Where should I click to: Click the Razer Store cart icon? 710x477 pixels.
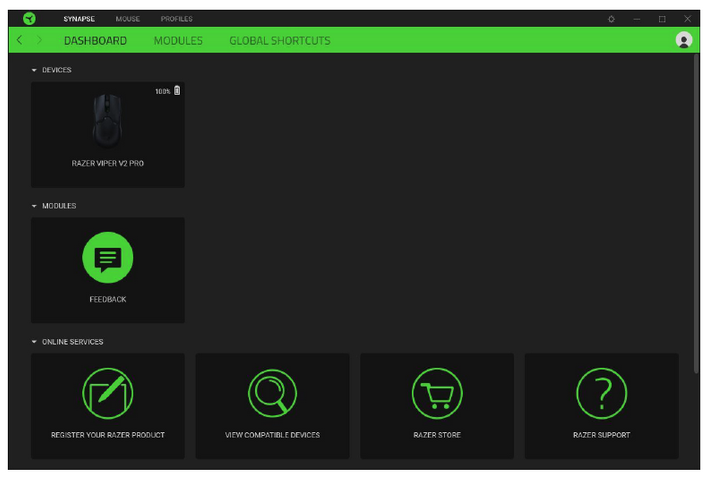(437, 393)
